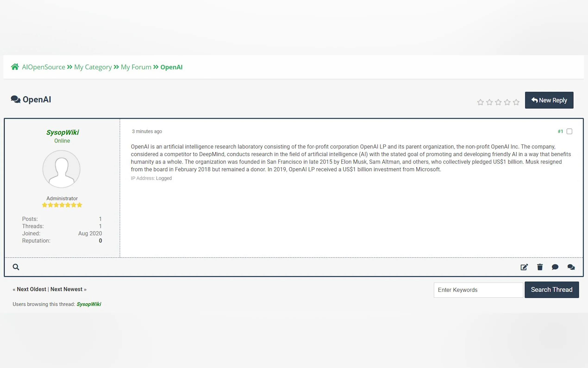Open SysopWiki profile from post author name
The image size is (588, 368).
click(63, 132)
